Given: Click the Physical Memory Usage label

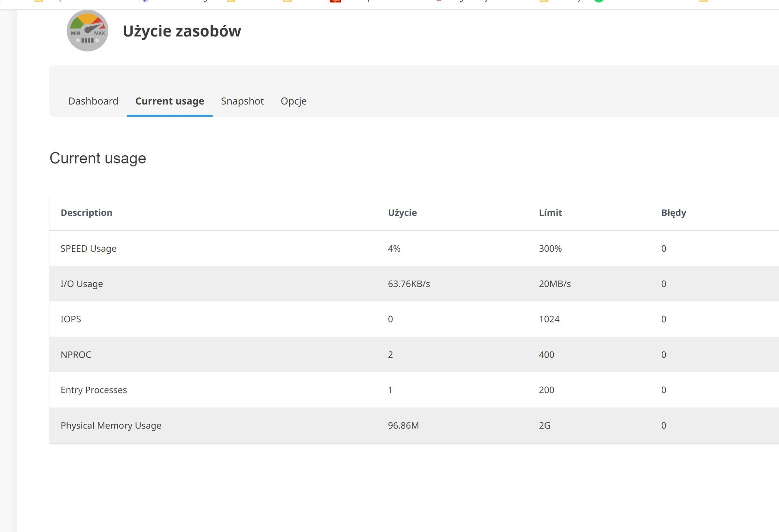Looking at the screenshot, I should (111, 426).
